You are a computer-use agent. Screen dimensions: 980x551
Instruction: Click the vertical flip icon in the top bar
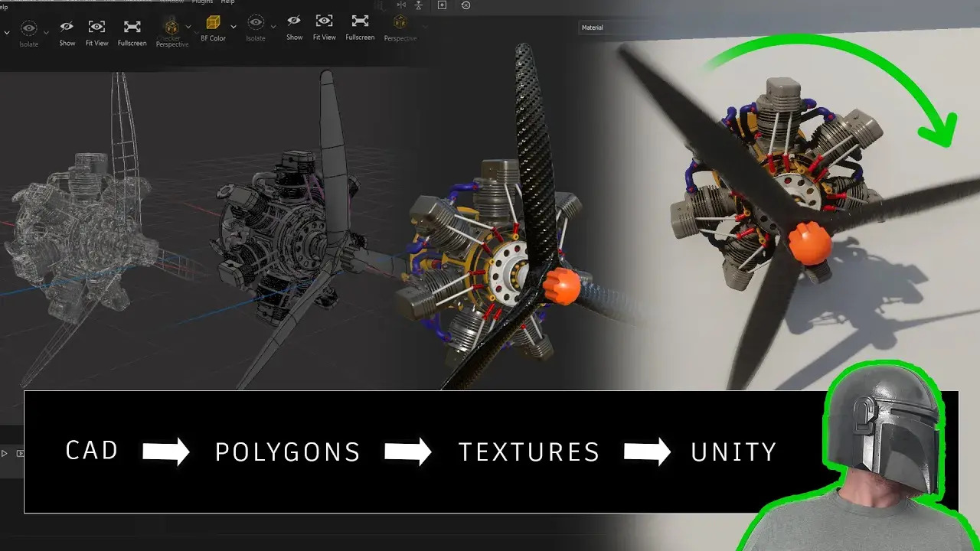pyautogui.click(x=420, y=5)
